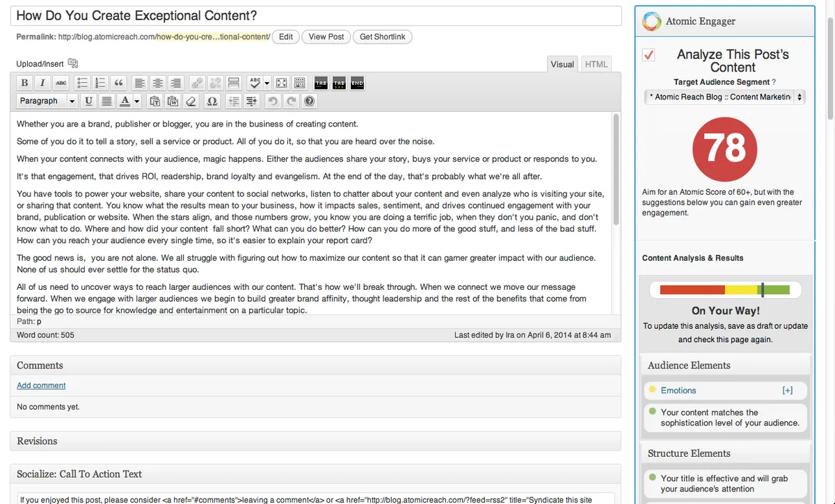This screenshot has width=835, height=504.
Task: Click the END toolbar button
Action: coord(357,83)
